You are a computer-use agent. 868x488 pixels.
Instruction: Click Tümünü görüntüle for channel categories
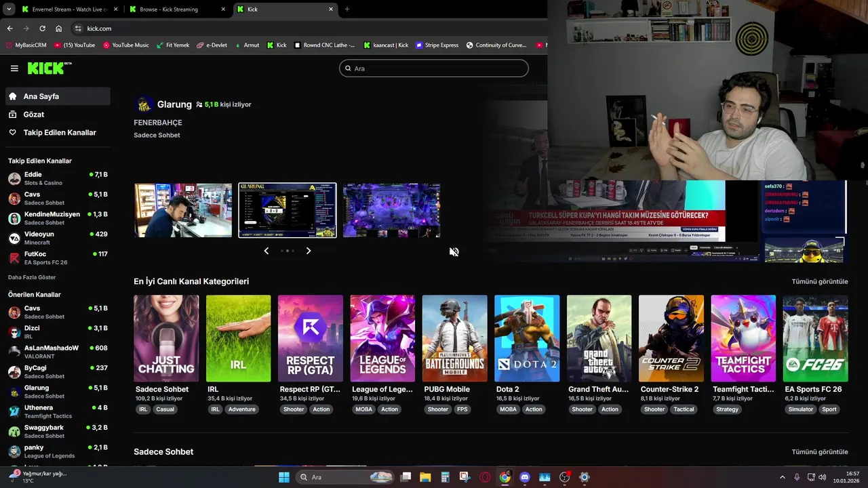pos(820,281)
